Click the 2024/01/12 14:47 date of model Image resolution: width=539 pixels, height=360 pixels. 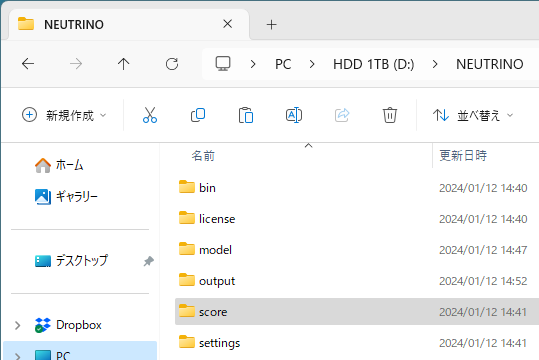point(483,250)
